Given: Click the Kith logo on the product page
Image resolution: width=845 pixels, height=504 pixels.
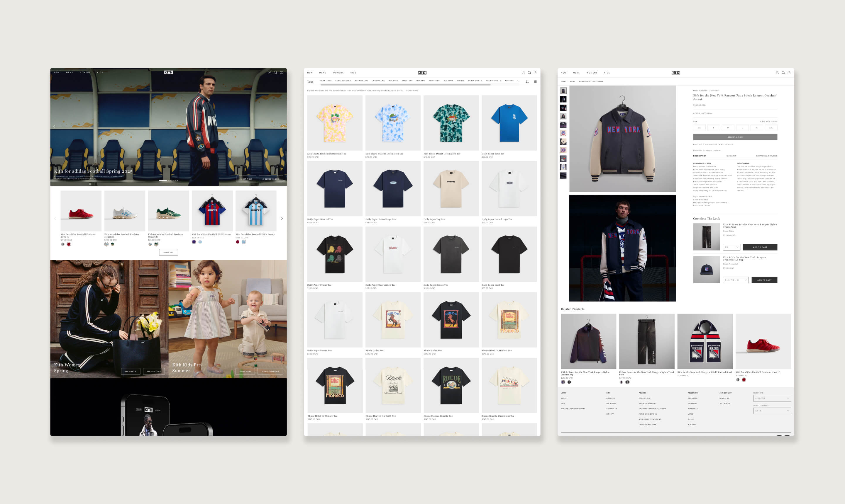Looking at the screenshot, I should click(676, 73).
